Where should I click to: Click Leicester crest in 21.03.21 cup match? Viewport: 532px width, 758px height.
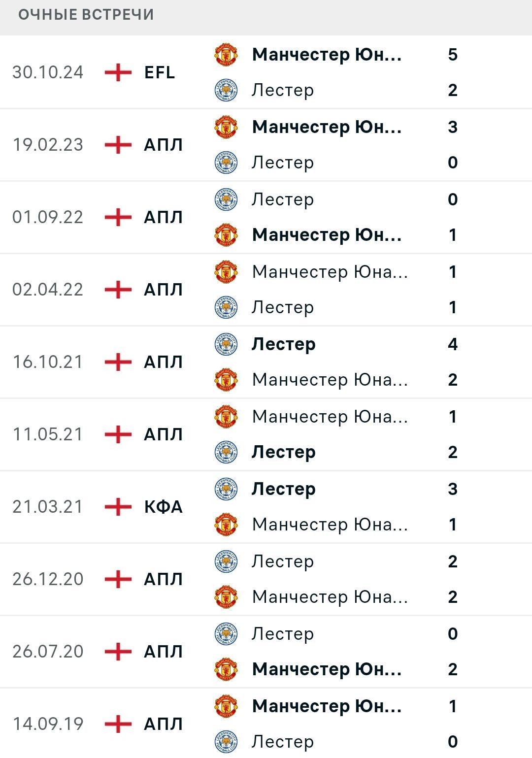226,489
